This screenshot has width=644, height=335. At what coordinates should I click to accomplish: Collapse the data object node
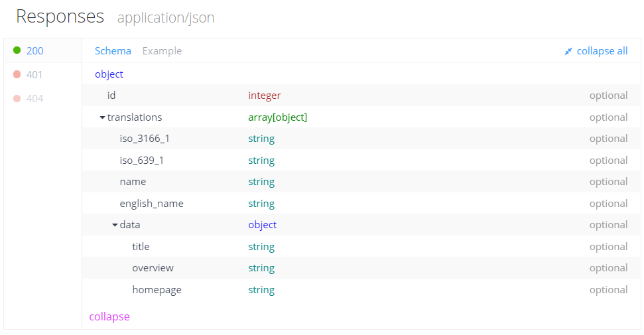coord(115,226)
